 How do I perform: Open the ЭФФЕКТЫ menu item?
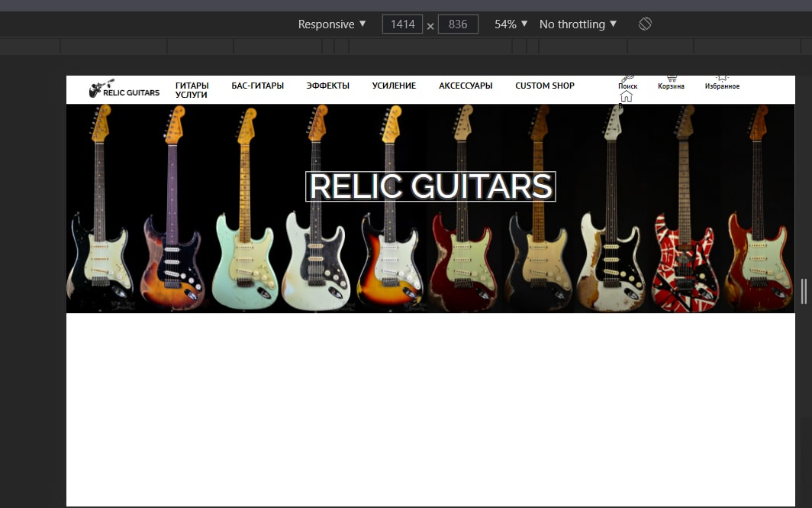tap(328, 86)
